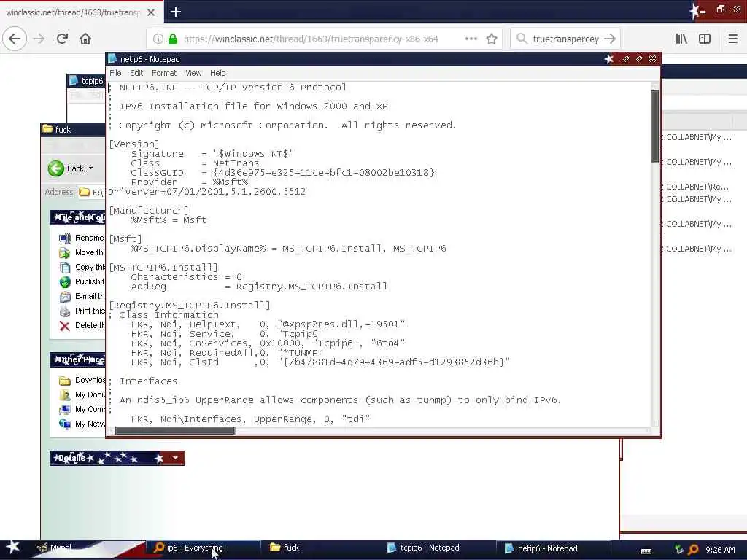Open a new browser tab
Screen dimensions: 747x560
175,12
